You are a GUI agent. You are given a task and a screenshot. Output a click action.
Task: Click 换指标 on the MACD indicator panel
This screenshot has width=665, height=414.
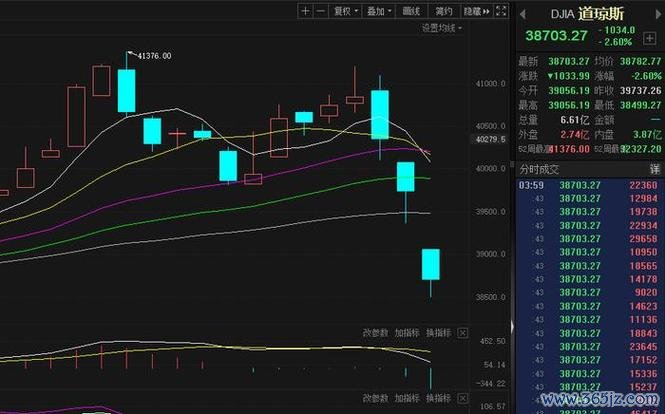coord(439,333)
